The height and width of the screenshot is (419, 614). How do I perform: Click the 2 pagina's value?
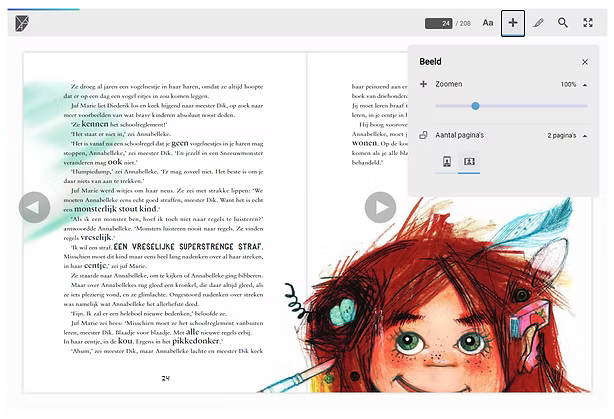(x=562, y=135)
